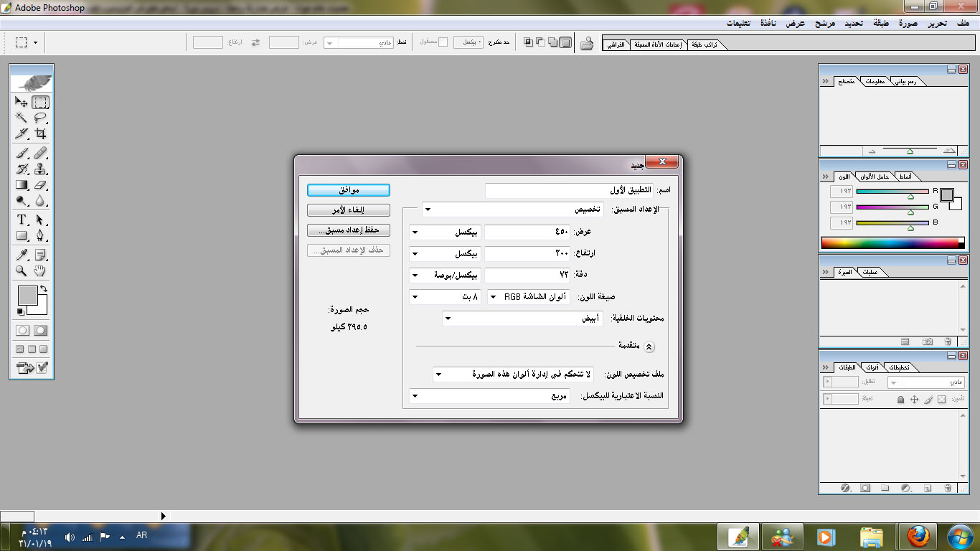
Task: Open the width unit (بيكسل) dropdown
Action: (x=445, y=232)
